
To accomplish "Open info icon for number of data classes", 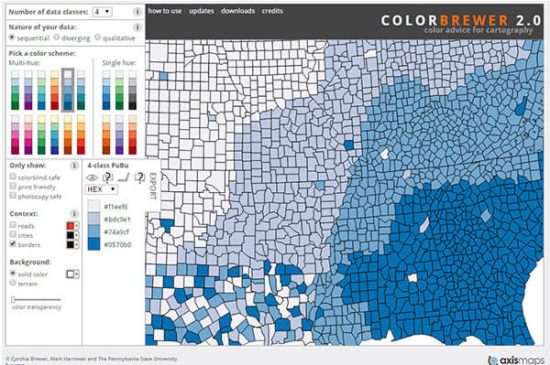I will click(137, 12).
